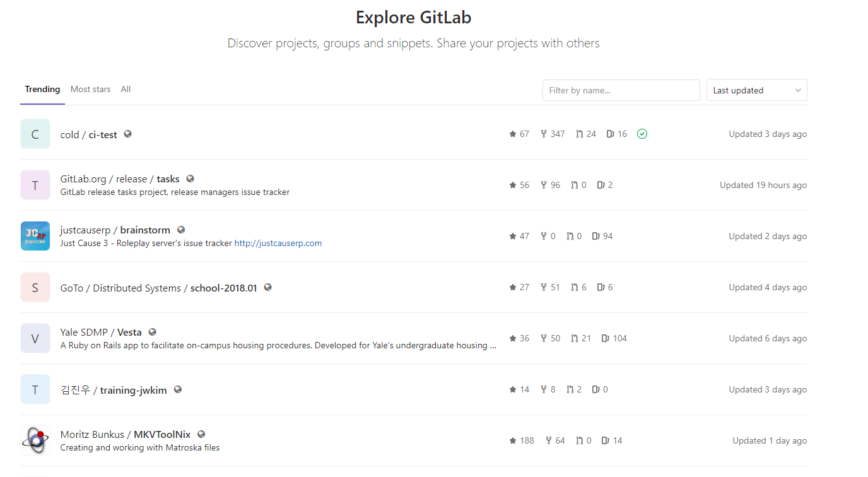
Task: Click the public globe icon beside ci-test
Action: tap(127, 134)
